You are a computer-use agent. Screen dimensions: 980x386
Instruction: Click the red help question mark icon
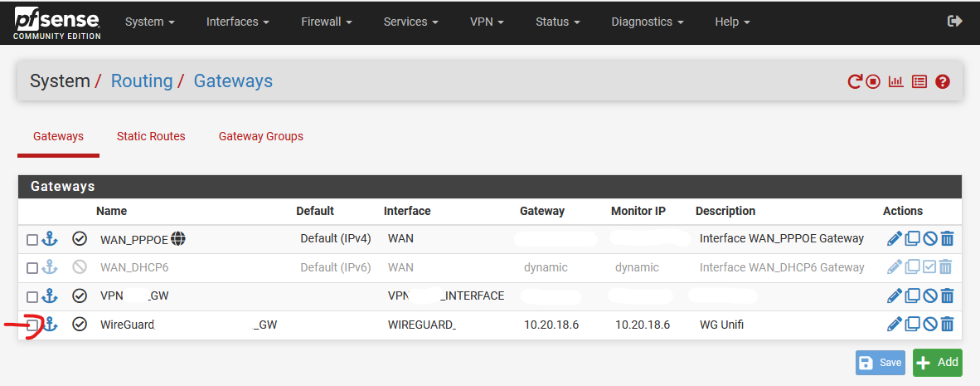943,81
